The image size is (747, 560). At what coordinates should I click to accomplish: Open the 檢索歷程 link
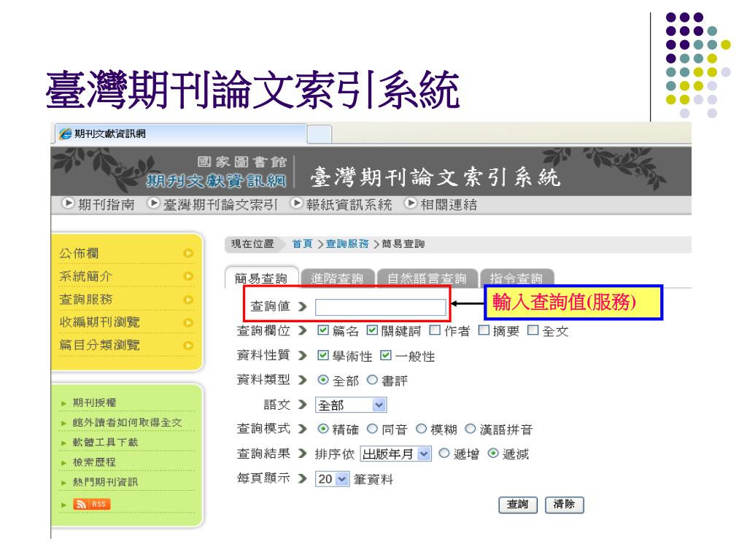[94, 462]
